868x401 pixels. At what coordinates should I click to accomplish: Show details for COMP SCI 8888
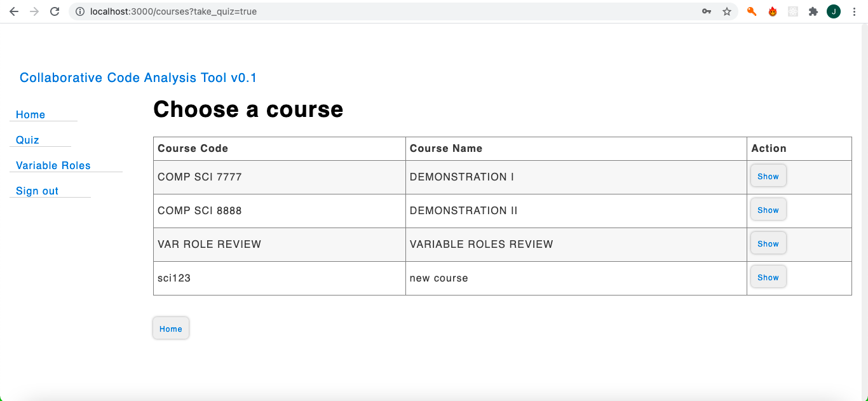click(768, 209)
